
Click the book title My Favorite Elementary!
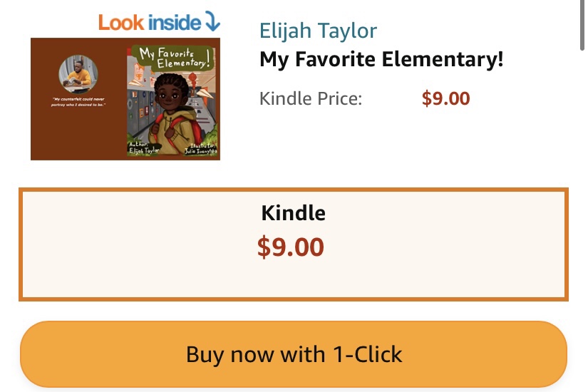tap(381, 59)
